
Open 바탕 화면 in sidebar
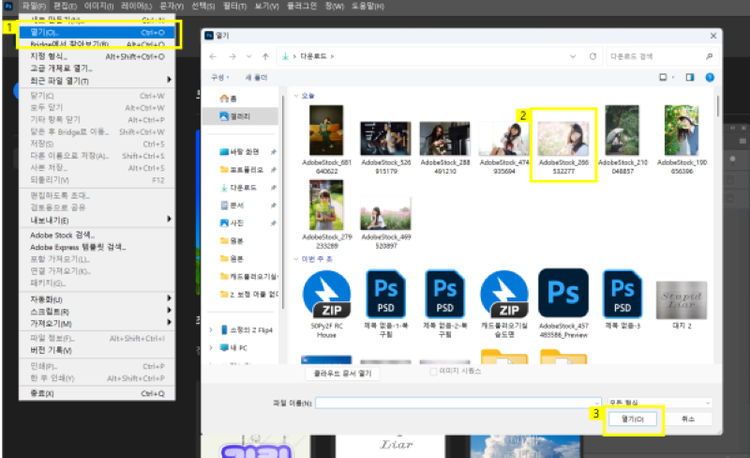coord(239,152)
